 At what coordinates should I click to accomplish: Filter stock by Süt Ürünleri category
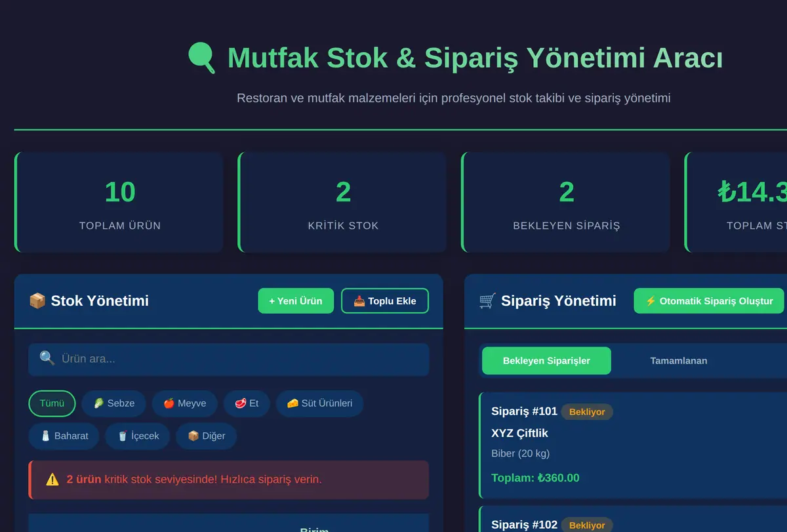pos(320,403)
